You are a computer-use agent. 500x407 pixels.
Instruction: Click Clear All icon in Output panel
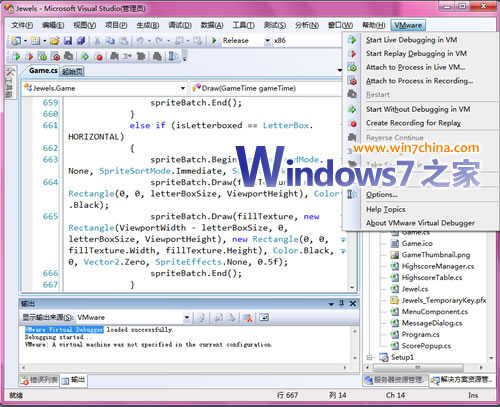pos(247,318)
